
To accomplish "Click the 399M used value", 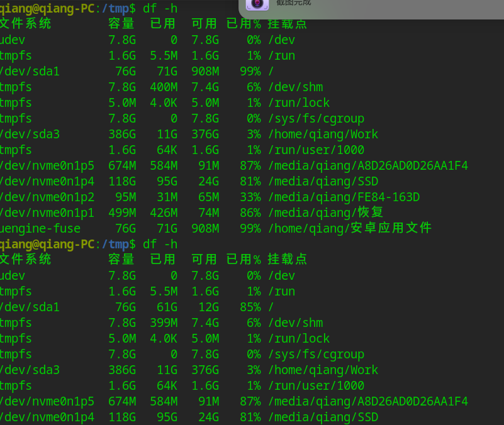I will 164,323.
